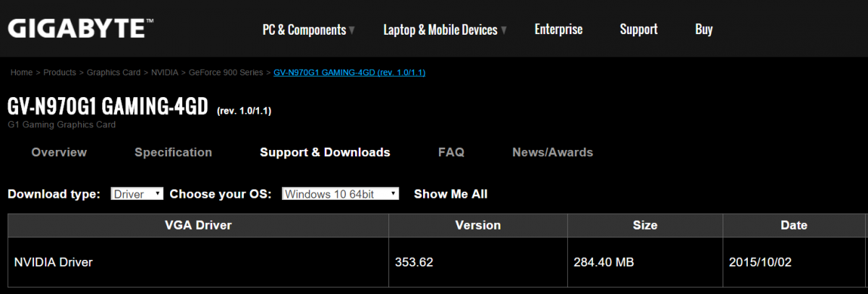The image size is (868, 294).
Task: Click the size value 284.40 MB
Action: [604, 262]
